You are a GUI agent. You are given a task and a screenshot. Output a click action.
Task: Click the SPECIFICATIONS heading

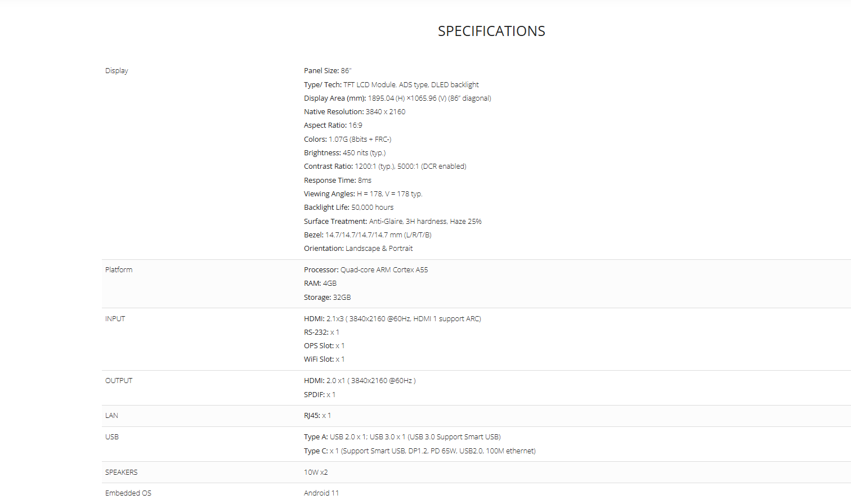click(x=491, y=31)
